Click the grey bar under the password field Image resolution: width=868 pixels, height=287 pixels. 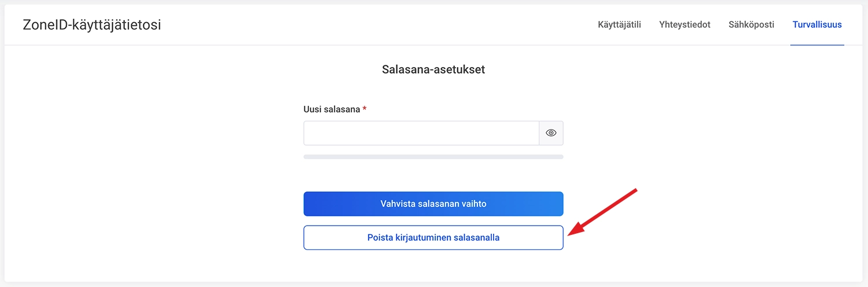pyautogui.click(x=433, y=157)
